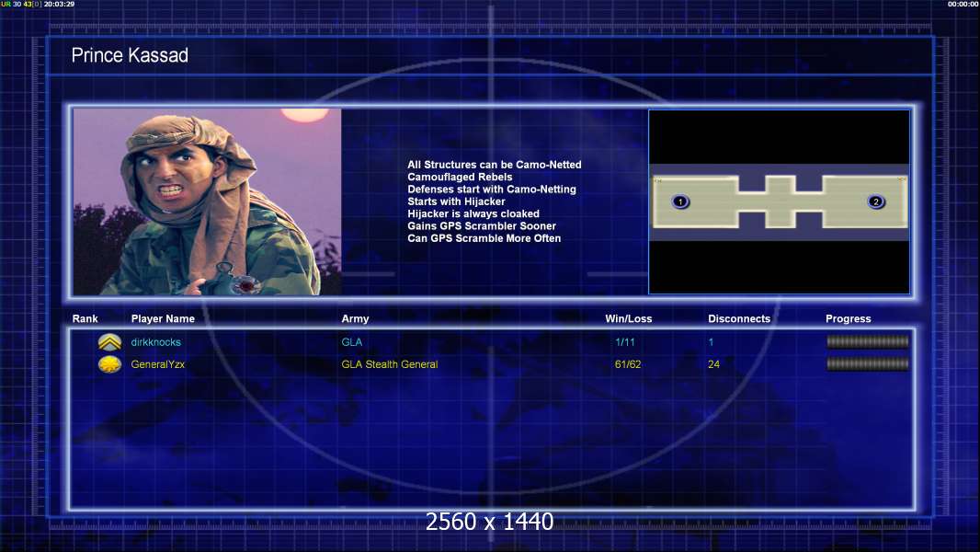
Task: Click the Progress column header
Action: click(849, 319)
